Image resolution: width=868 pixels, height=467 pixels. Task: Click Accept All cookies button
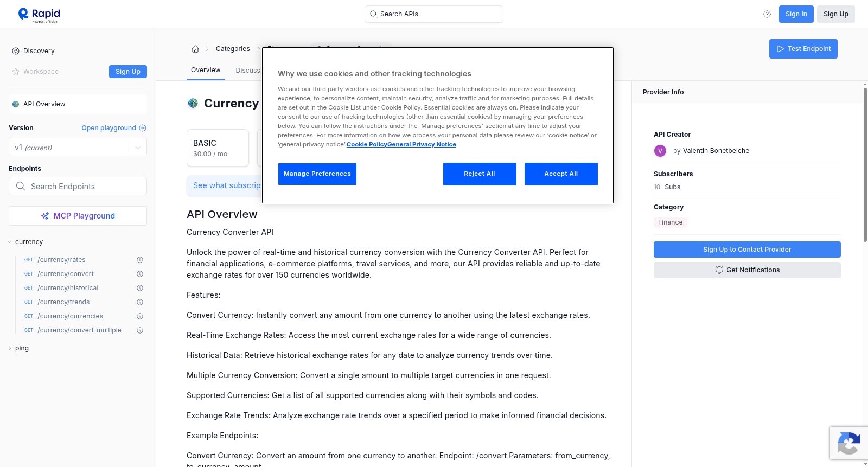tap(561, 174)
